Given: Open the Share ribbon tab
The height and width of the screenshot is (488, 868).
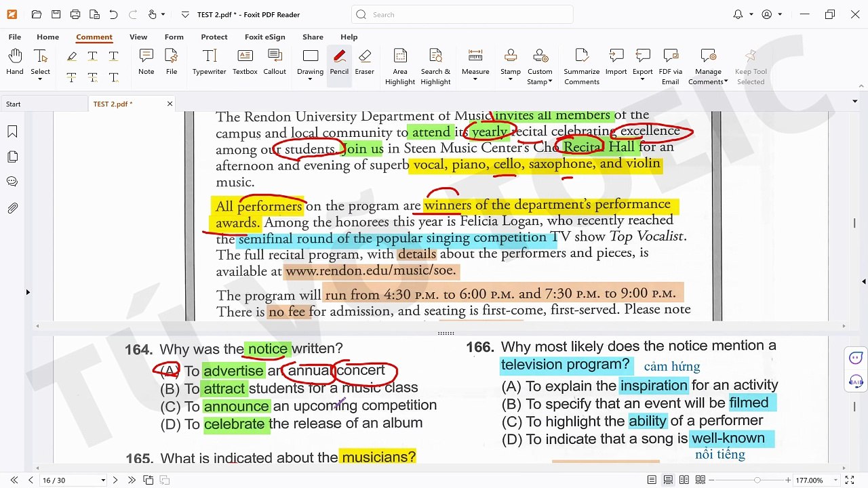Looking at the screenshot, I should click(x=313, y=37).
